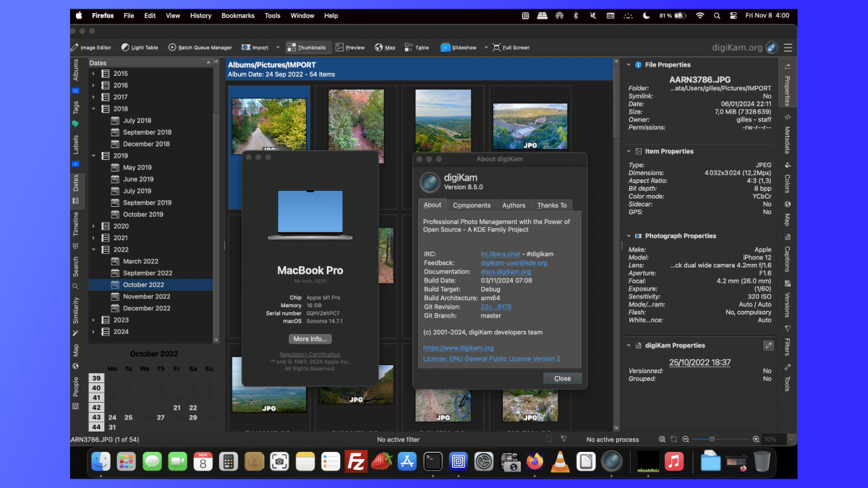
Task: Open FileZilla from the dock
Action: pos(355,461)
